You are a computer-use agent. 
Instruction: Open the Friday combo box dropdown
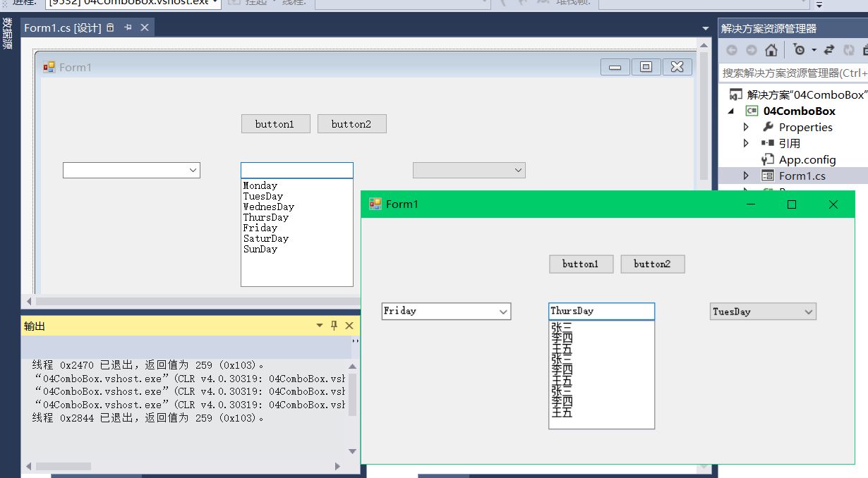point(503,311)
